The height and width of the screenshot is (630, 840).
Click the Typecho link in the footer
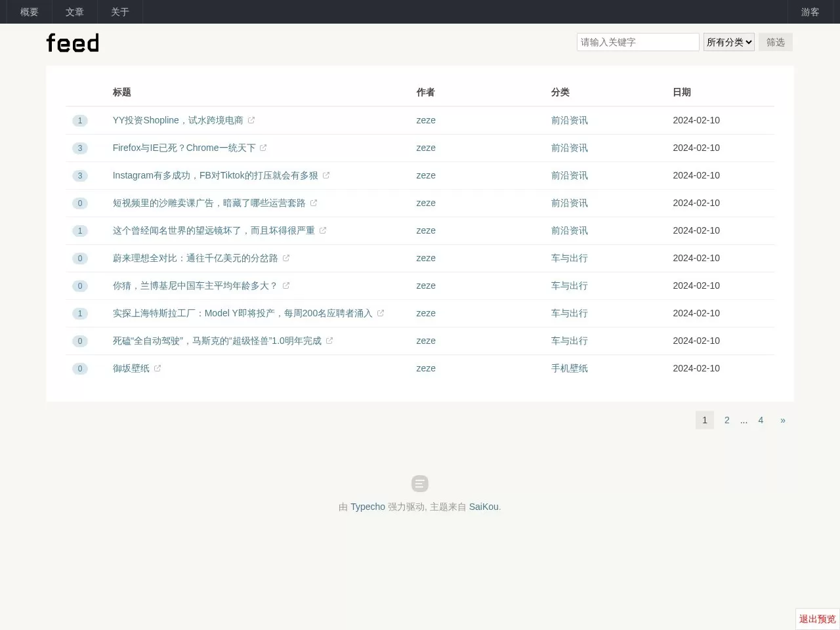367,507
